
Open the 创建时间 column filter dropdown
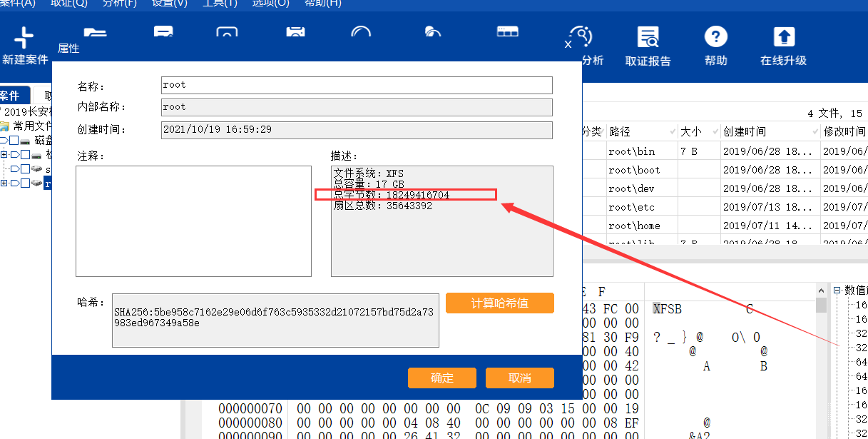(817, 132)
